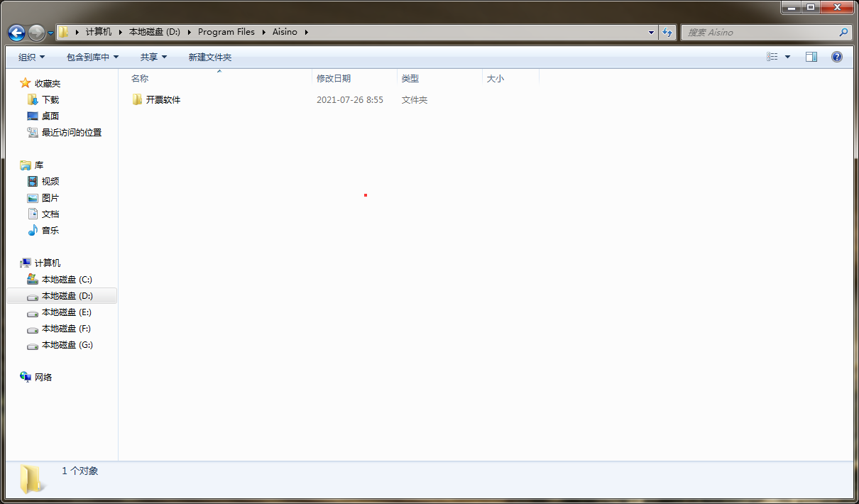Click the 计算机 computer icon in sidebar
859x504 pixels.
click(x=26, y=263)
